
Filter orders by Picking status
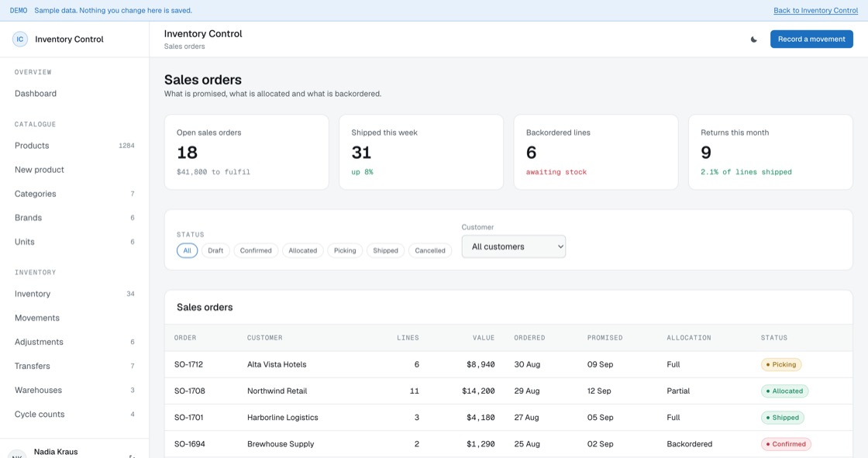click(x=345, y=250)
